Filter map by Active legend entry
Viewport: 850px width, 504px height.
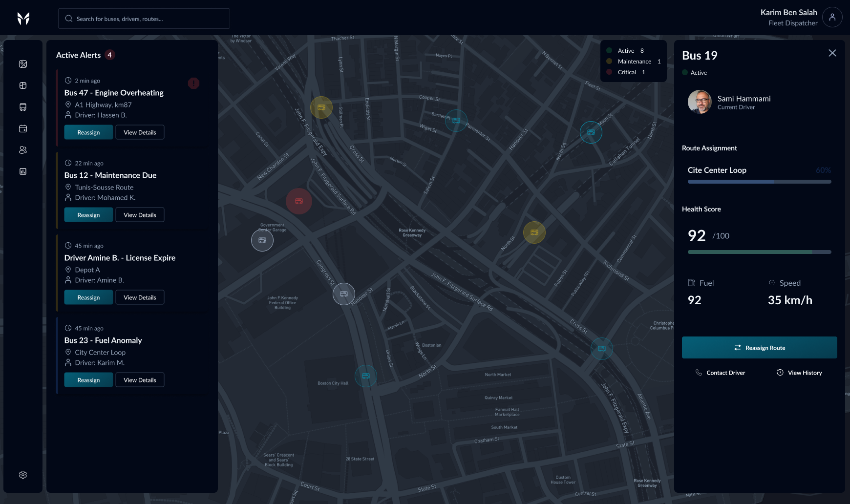pyautogui.click(x=626, y=51)
